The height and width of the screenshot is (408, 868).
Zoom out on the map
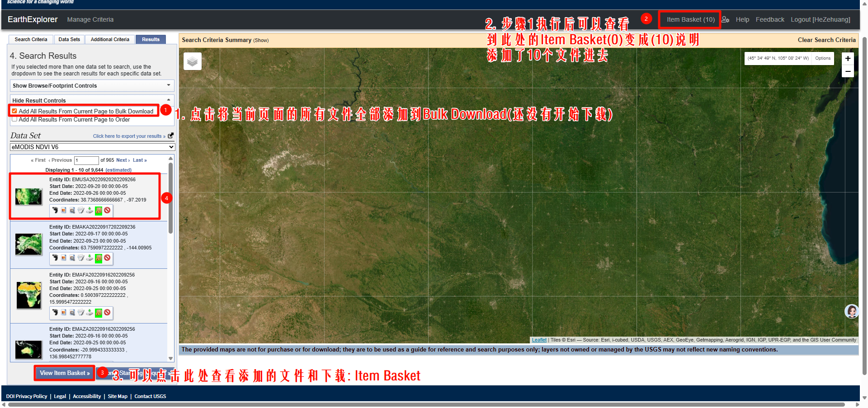point(848,71)
